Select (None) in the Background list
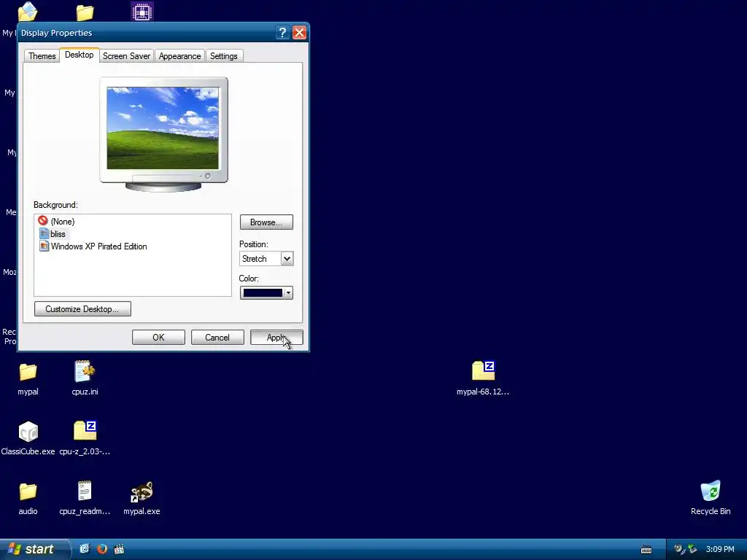 [x=57, y=222]
